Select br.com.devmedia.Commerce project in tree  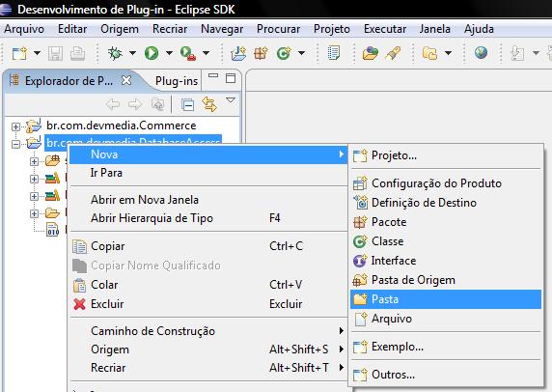121,126
